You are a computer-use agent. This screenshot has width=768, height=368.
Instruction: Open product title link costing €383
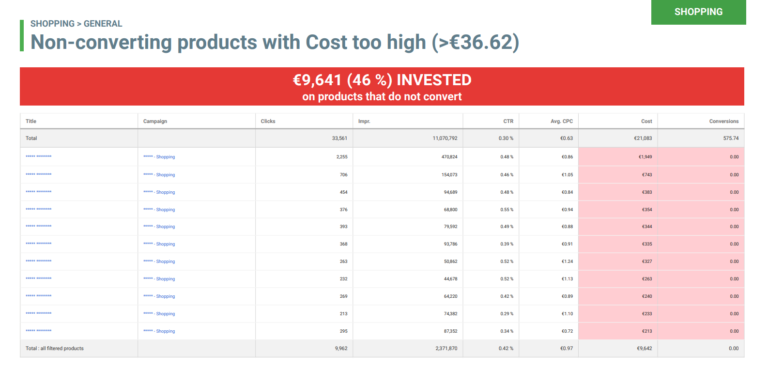point(38,192)
